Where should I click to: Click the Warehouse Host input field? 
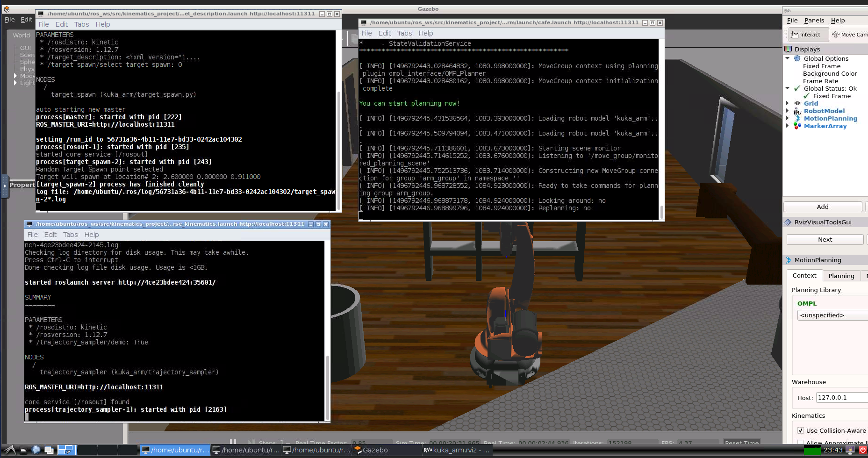pyautogui.click(x=842, y=398)
